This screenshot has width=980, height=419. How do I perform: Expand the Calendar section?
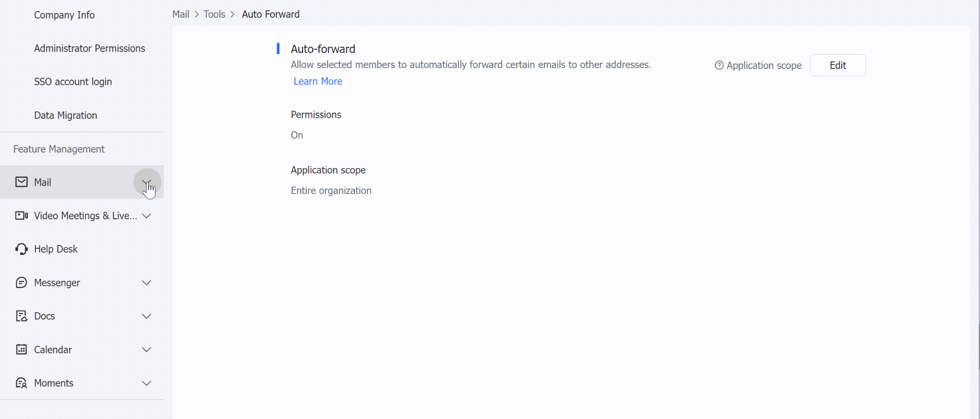(146, 349)
